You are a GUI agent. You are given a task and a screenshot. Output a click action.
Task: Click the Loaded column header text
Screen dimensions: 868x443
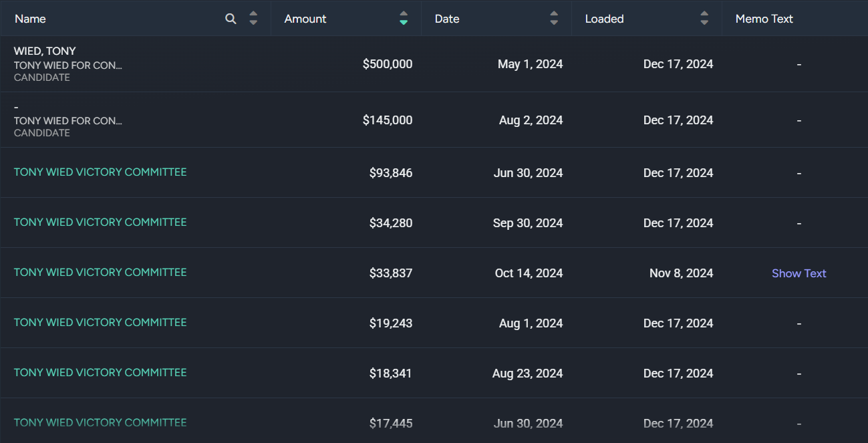click(x=604, y=19)
